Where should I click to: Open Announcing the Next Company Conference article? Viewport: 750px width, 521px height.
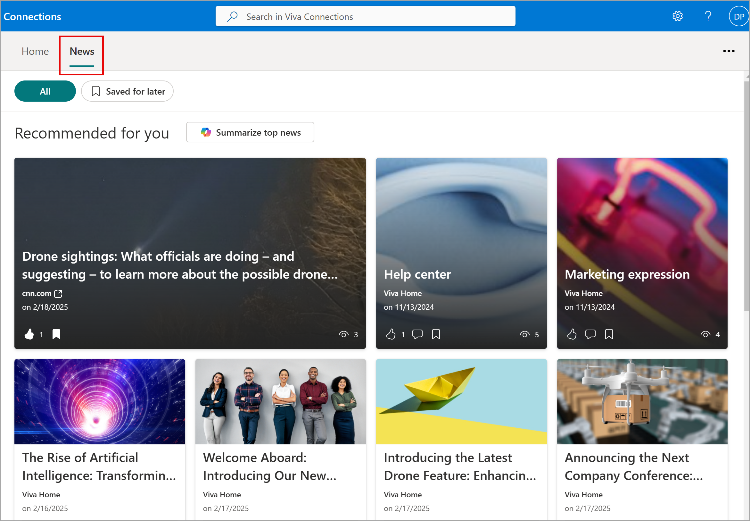point(633,466)
